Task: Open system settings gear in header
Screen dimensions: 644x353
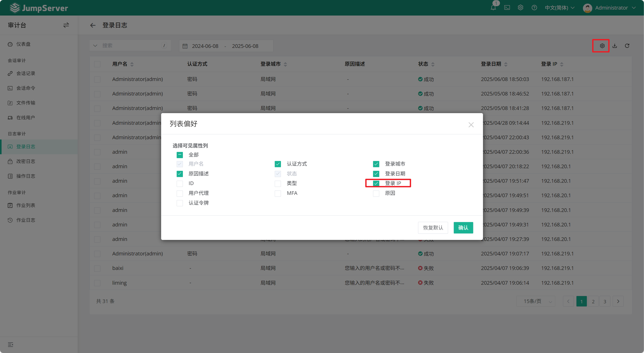Action: (520, 8)
